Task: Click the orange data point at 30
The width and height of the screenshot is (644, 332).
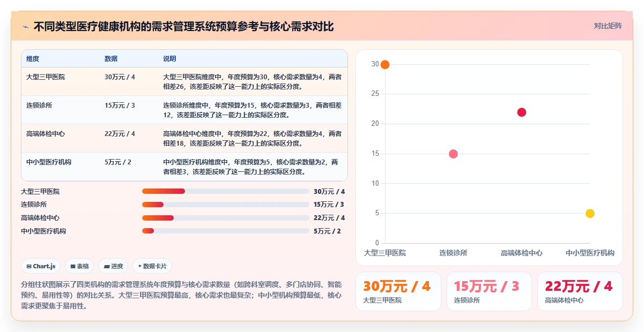Action: (384, 65)
